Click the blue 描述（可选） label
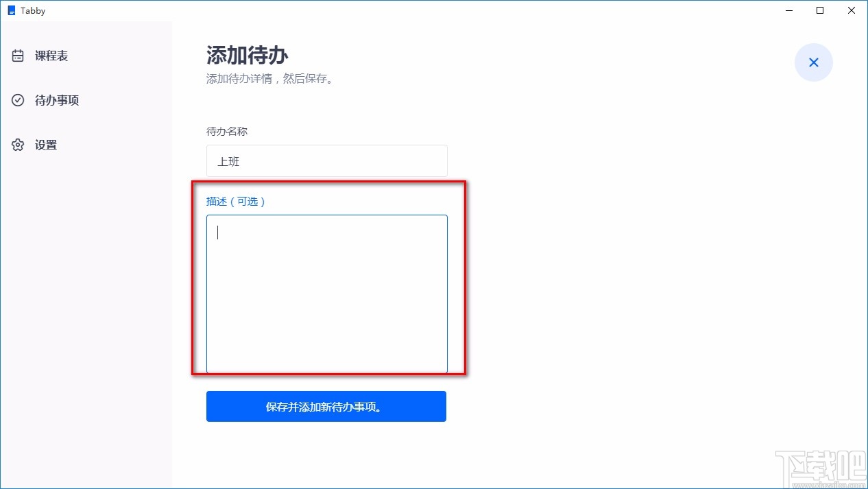 [237, 201]
